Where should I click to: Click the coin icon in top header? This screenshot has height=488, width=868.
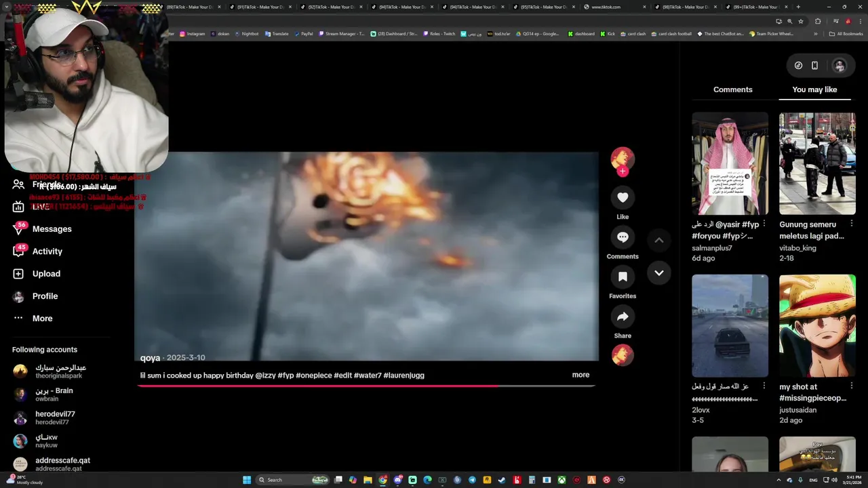click(x=798, y=66)
